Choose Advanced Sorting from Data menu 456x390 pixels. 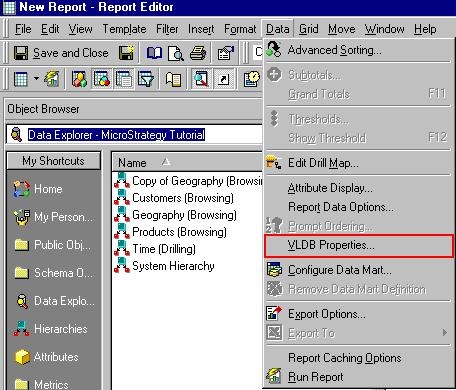pyautogui.click(x=358, y=50)
